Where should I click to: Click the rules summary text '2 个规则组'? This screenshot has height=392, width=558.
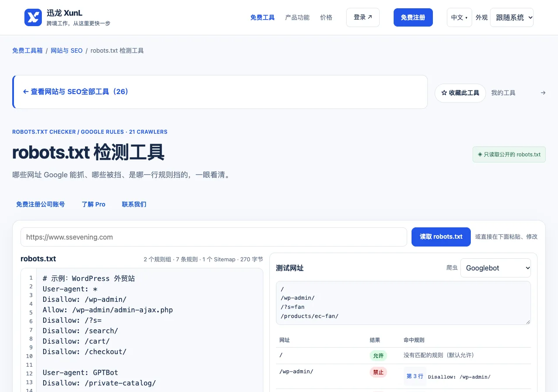(x=157, y=259)
